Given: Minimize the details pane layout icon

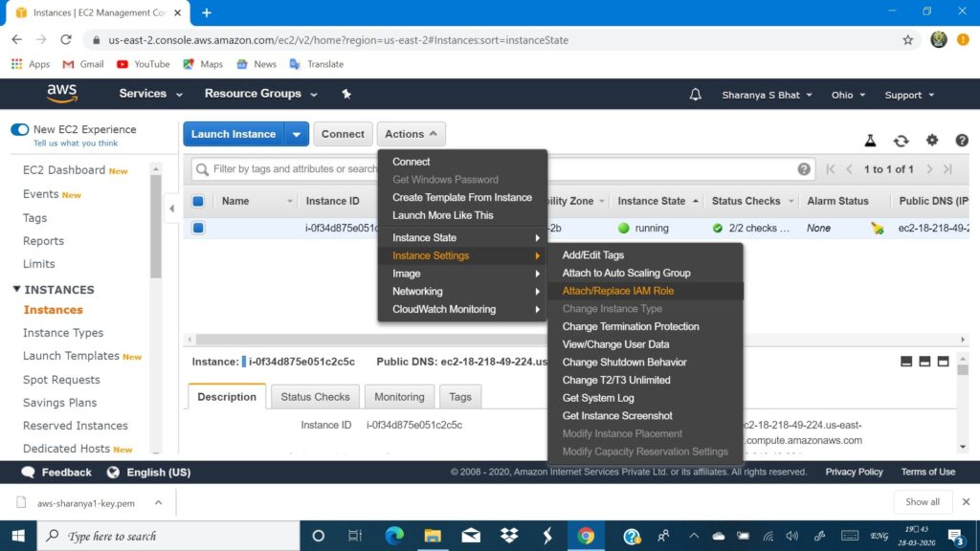Looking at the screenshot, I should pyautogui.click(x=906, y=362).
